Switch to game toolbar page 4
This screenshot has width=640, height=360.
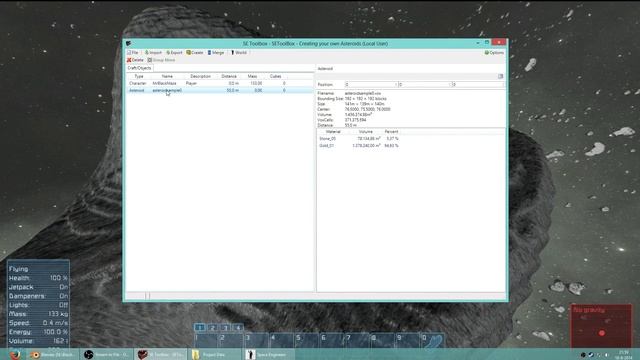pos(238,327)
